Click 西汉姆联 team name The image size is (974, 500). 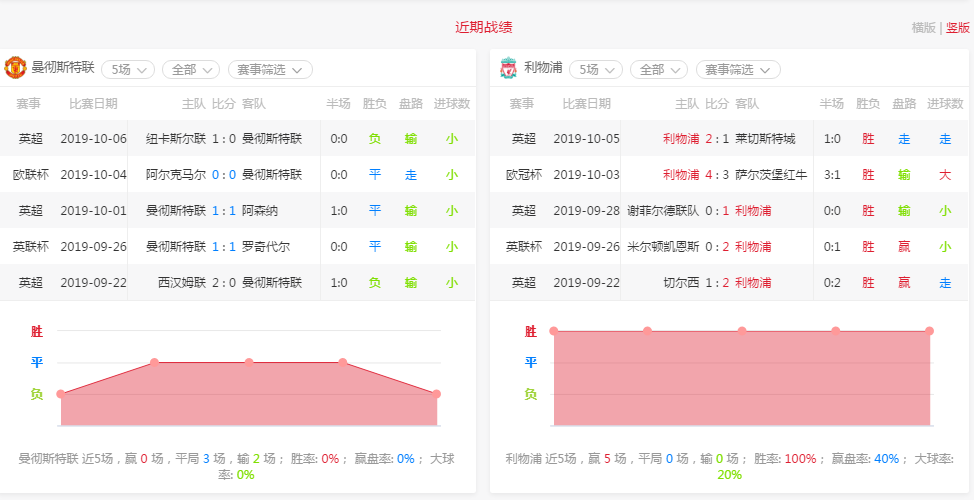[181, 283]
